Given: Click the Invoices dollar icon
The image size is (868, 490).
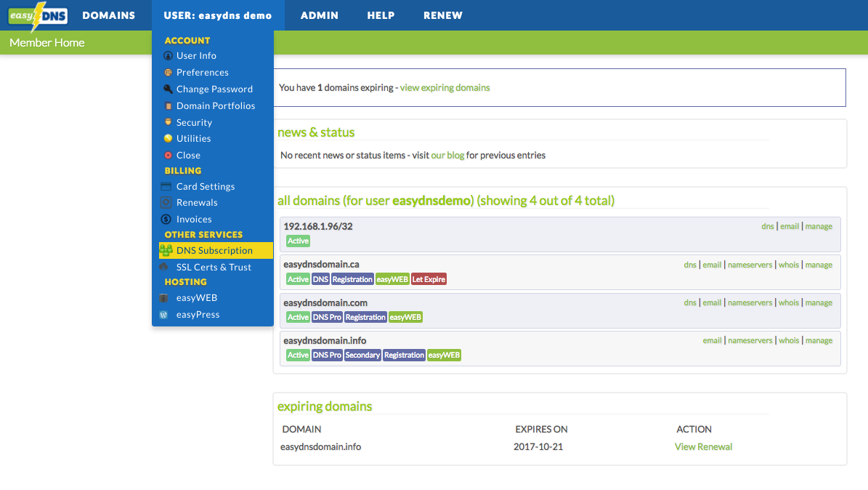Looking at the screenshot, I should [x=166, y=219].
